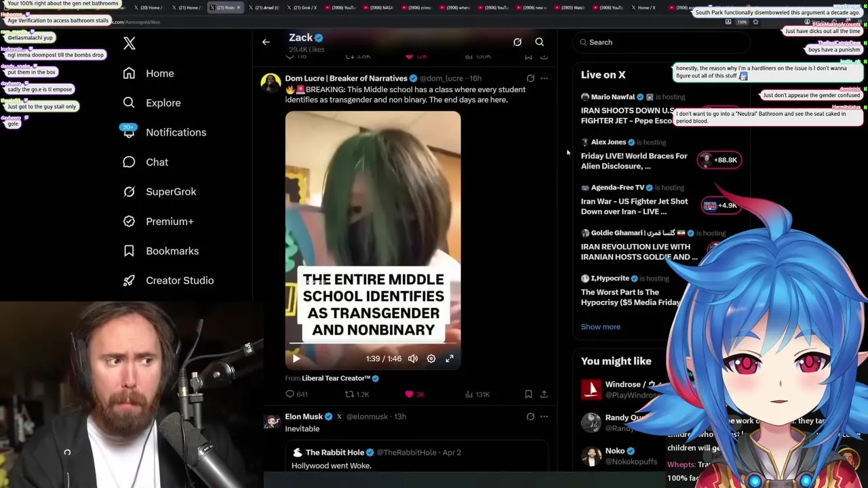This screenshot has width=868, height=488.
Task: Open Chat in the sidebar
Action: click(145, 162)
